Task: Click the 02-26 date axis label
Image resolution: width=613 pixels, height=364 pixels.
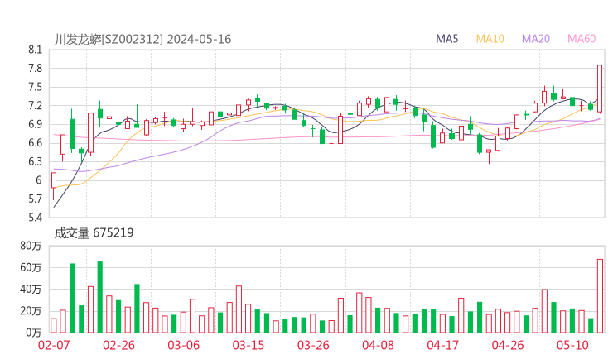Action: pyautogui.click(x=118, y=345)
